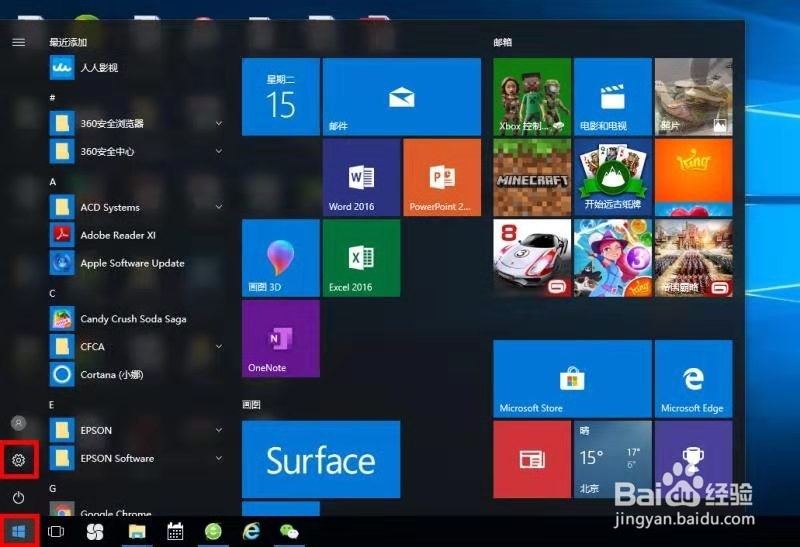Open the 邮件 mail tile
The width and height of the screenshot is (800, 547).
(402, 96)
